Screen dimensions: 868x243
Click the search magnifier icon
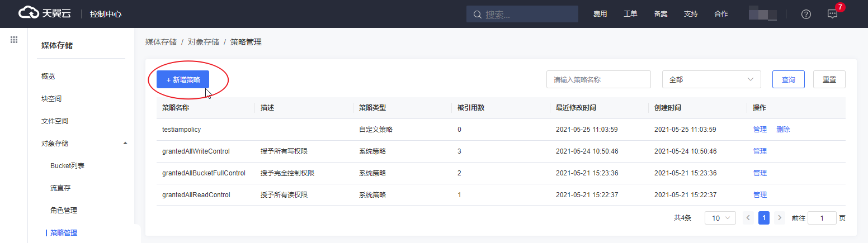pos(477,14)
